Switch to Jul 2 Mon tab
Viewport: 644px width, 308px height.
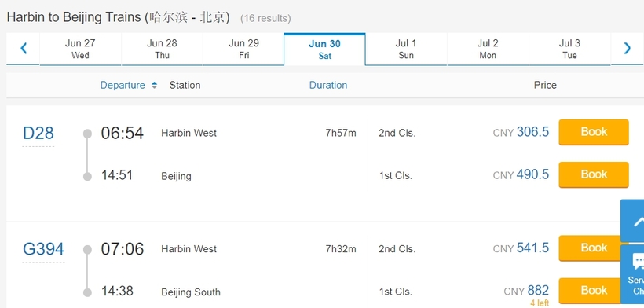(488, 49)
